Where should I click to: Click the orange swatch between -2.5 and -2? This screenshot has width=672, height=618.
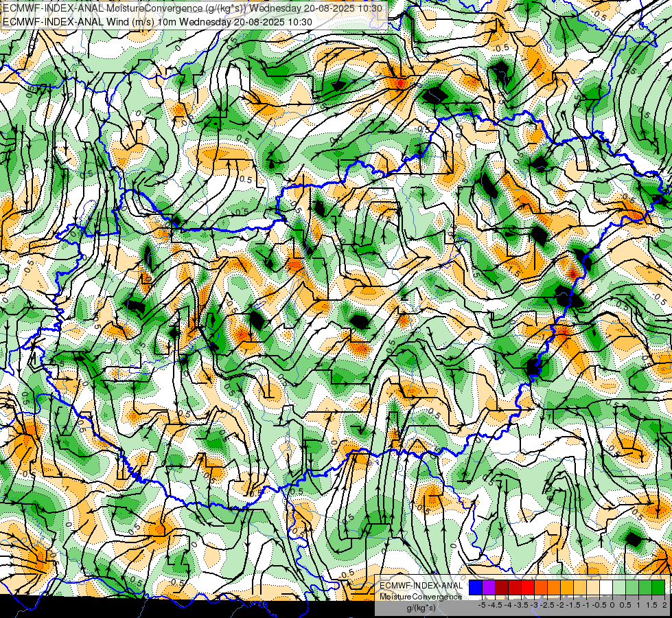tap(554, 588)
